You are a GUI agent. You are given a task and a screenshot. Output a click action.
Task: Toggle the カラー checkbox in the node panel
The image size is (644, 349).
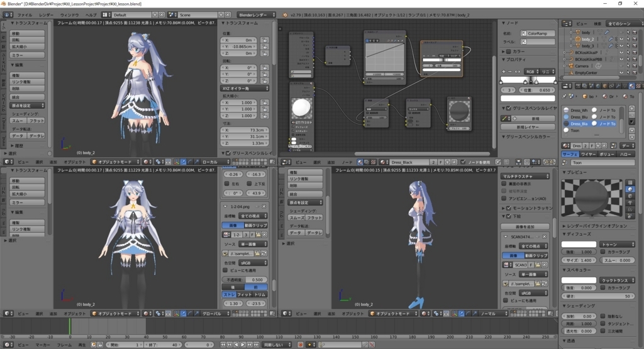(x=508, y=52)
